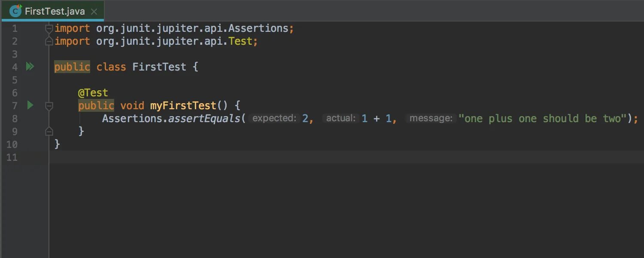Screen dimensions: 644x258
Task: Click the assertEquals method call
Action: [x=204, y=118]
